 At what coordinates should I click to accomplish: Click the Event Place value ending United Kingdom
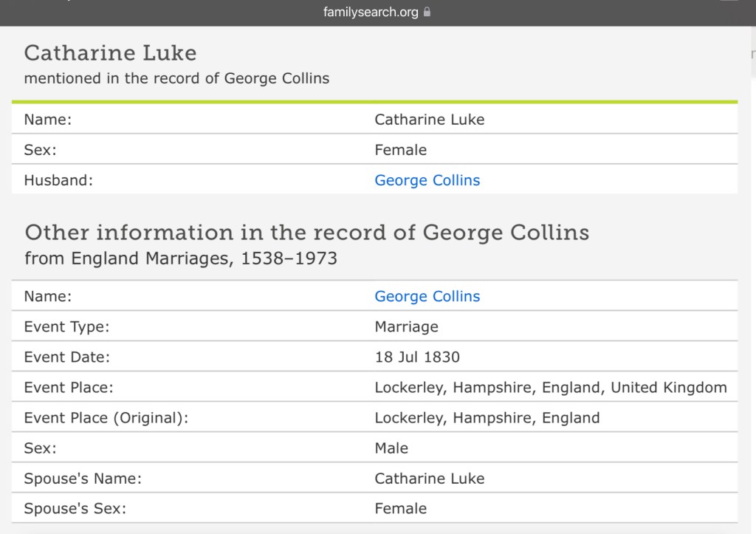(550, 387)
